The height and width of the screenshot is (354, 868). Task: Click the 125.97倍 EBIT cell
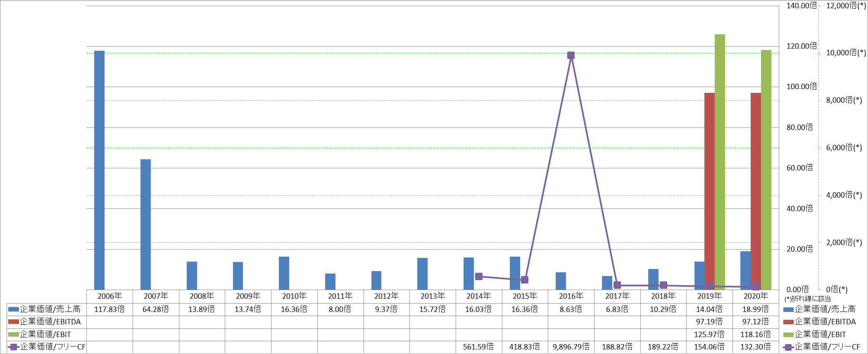[x=709, y=334]
